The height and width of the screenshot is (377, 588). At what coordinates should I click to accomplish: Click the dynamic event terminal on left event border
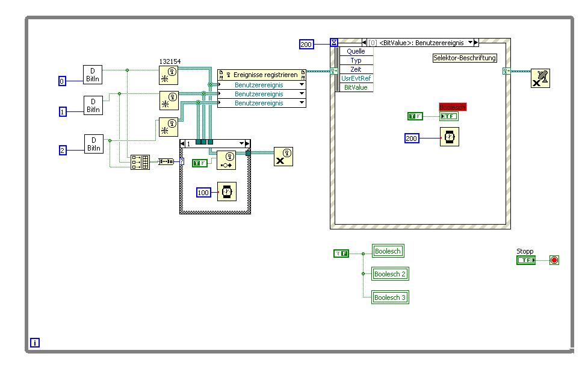click(x=333, y=70)
